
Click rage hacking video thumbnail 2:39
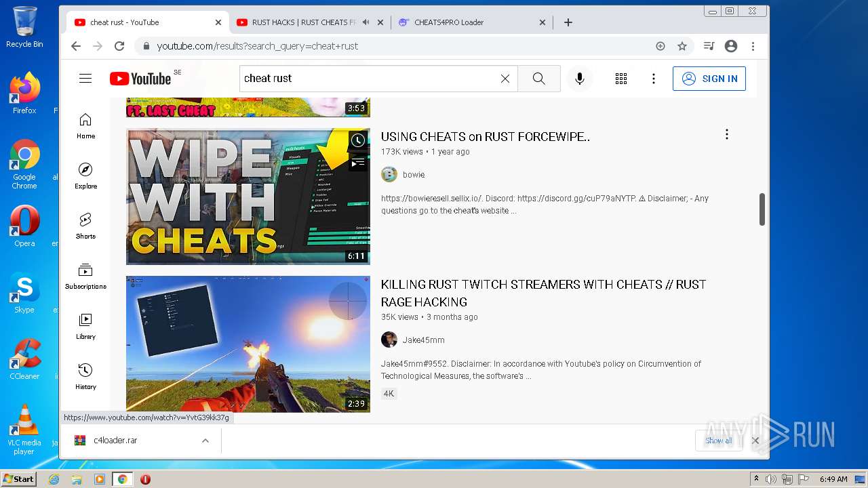(248, 344)
